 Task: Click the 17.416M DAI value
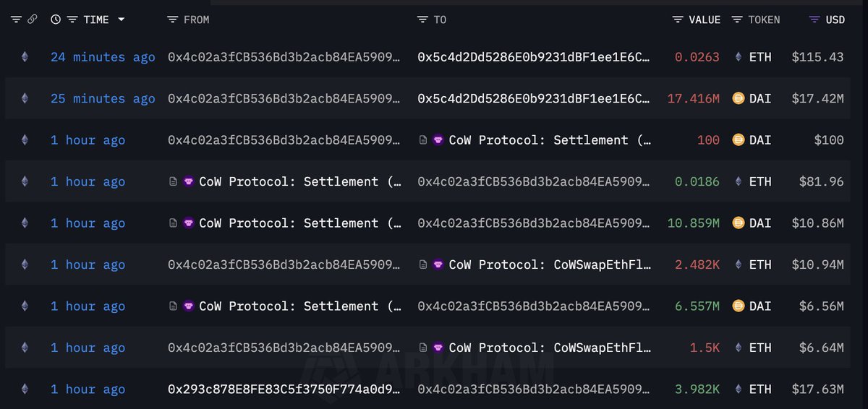point(693,98)
